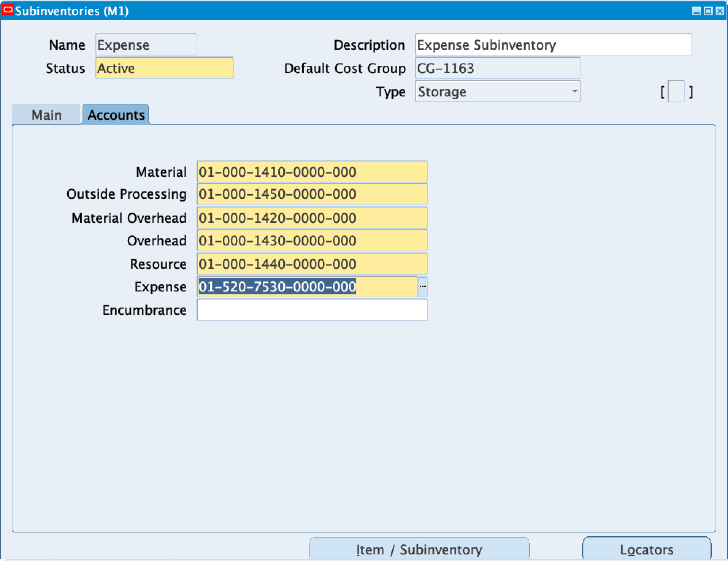Select the Accounts tab

pos(115,114)
